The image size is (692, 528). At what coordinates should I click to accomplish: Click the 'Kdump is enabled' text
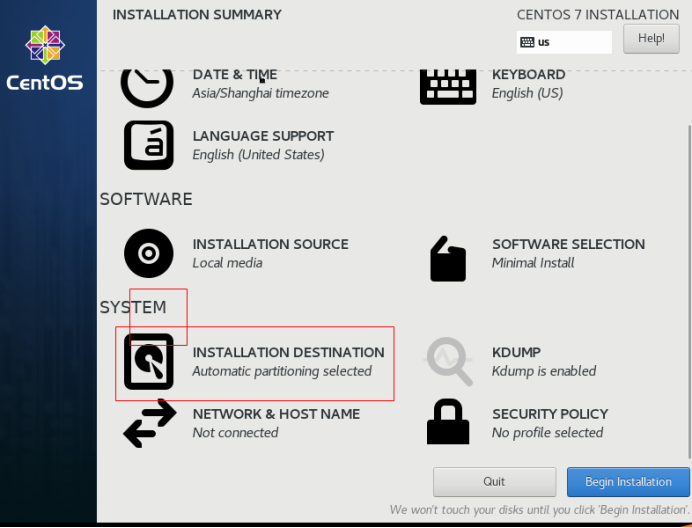click(544, 371)
